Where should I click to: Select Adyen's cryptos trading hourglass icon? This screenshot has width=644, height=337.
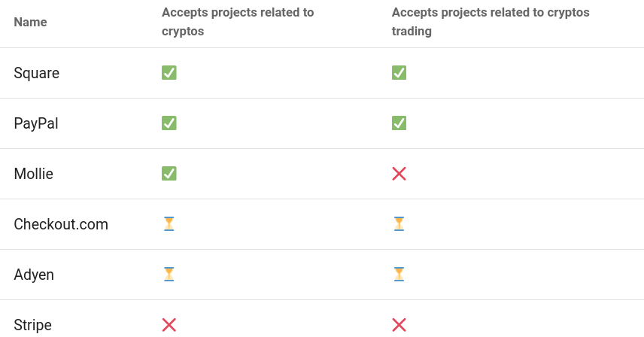click(399, 275)
